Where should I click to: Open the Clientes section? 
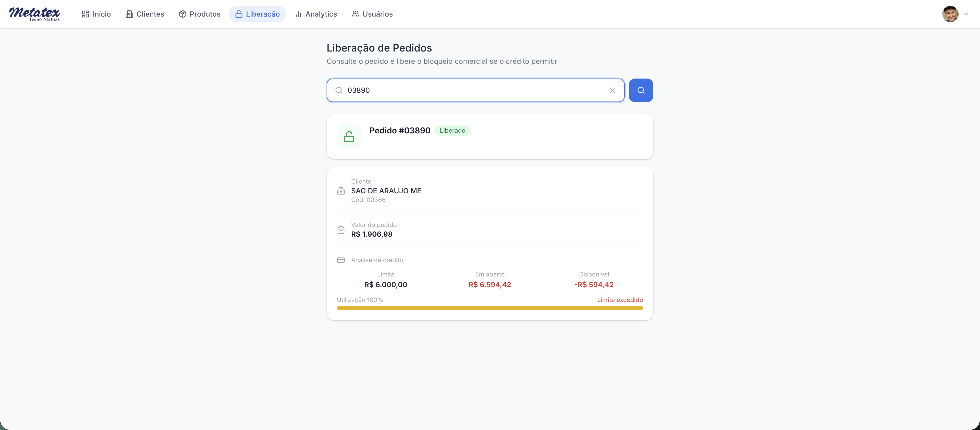(x=145, y=14)
